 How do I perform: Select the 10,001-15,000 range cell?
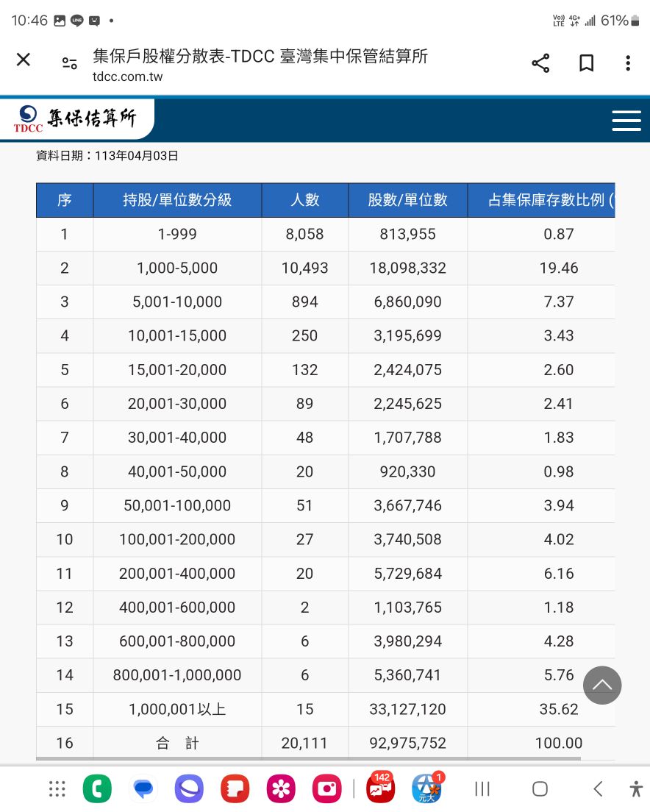[177, 335]
